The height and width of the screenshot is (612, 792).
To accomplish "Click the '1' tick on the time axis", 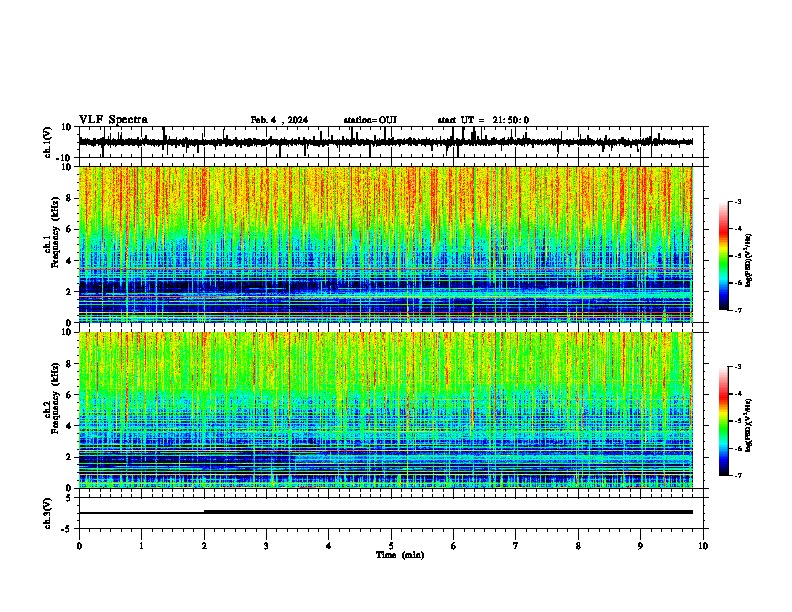I will (x=141, y=546).
